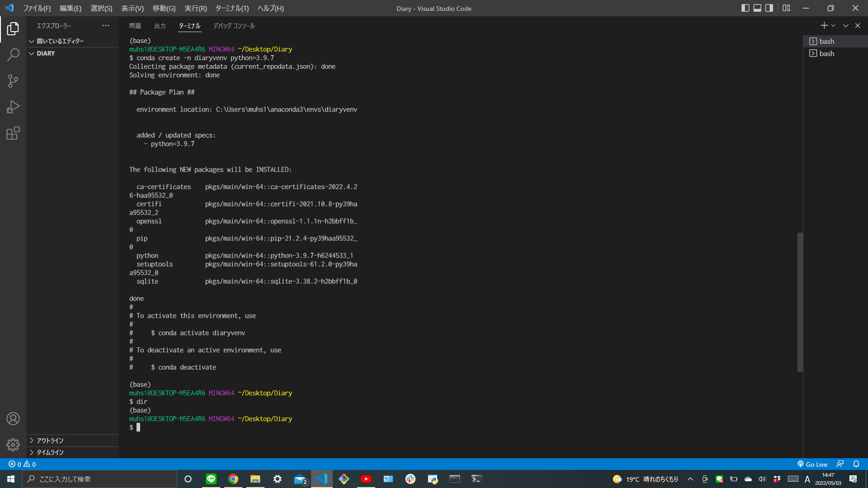Switch to the 出力 panel tab
Screen dimensions: 868x488
pos(160,26)
